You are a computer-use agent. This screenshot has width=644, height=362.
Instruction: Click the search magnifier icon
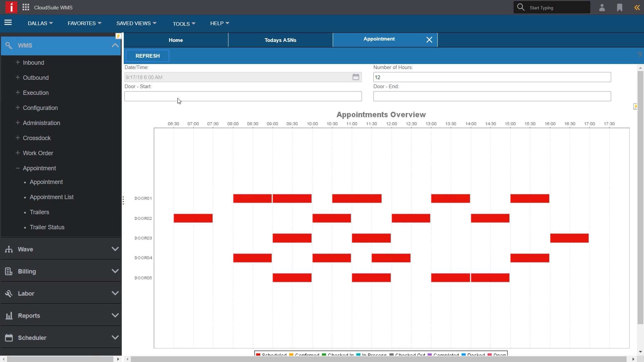click(521, 7)
